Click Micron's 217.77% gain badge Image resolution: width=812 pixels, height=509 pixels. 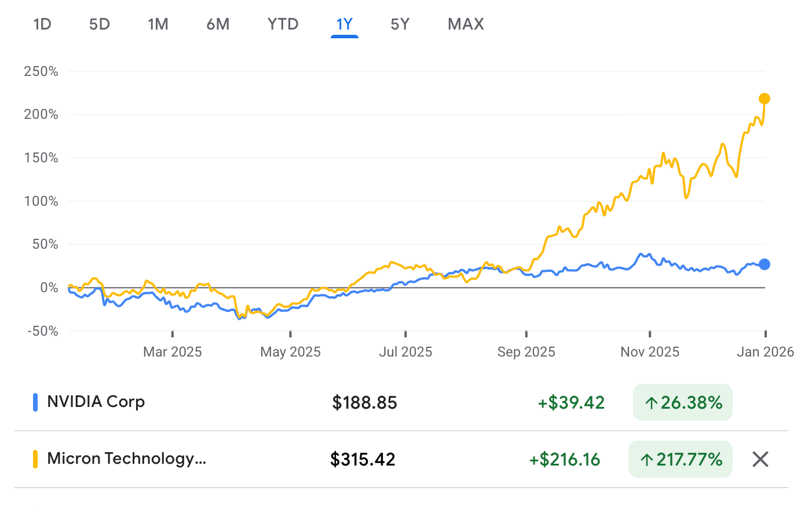tap(680, 459)
